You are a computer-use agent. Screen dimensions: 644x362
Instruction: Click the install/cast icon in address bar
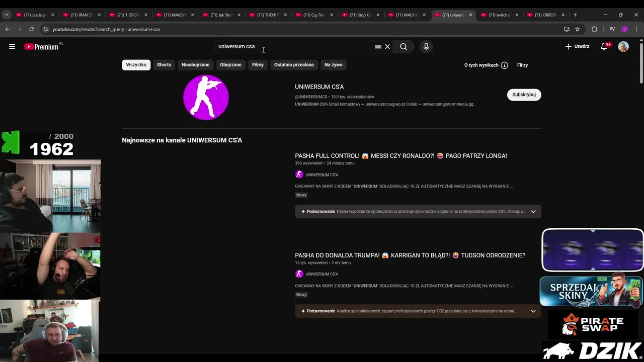(x=567, y=29)
